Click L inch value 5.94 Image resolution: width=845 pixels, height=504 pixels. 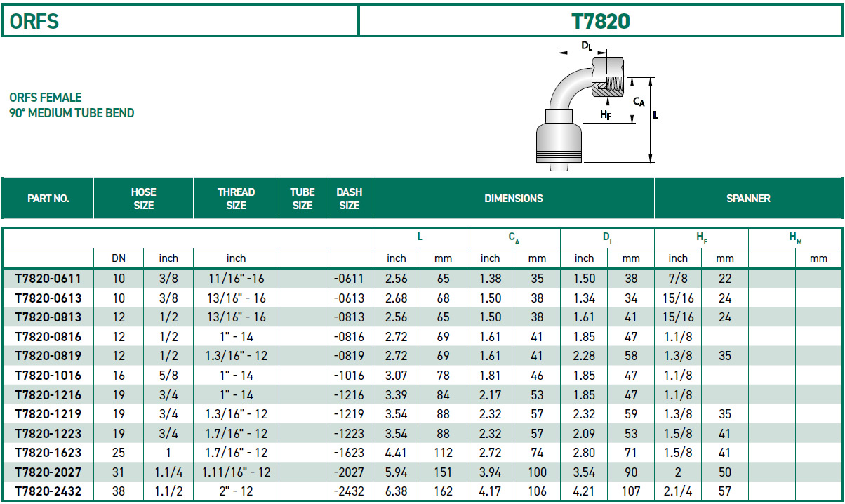pyautogui.click(x=397, y=472)
